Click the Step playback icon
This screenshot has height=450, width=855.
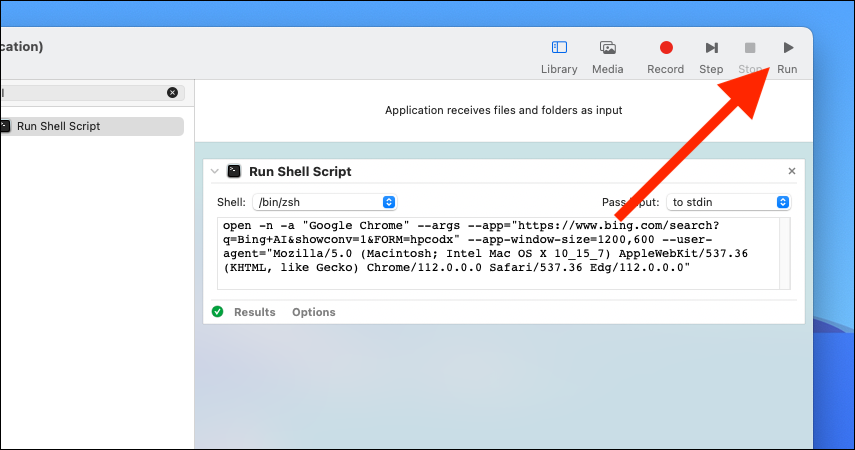[711, 48]
